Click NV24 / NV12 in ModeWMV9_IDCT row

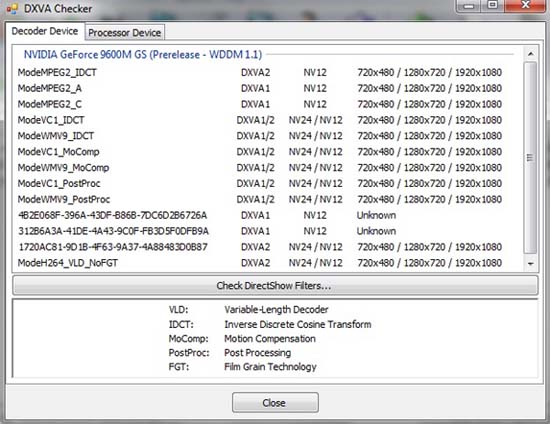(x=315, y=136)
